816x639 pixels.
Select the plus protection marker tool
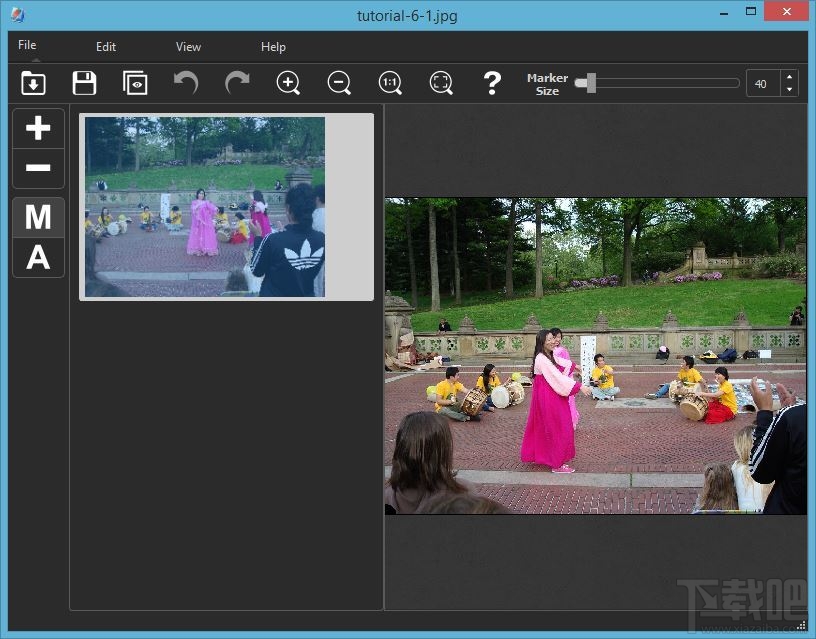(x=38, y=128)
